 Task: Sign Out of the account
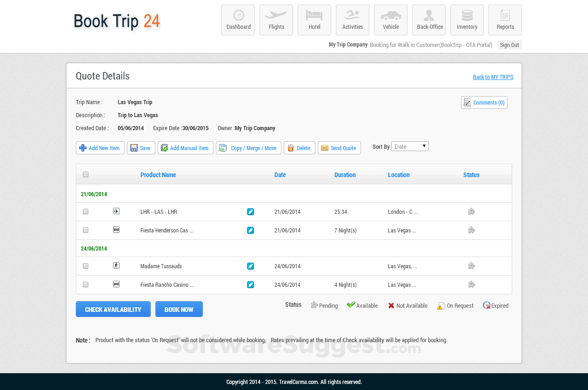(x=509, y=45)
